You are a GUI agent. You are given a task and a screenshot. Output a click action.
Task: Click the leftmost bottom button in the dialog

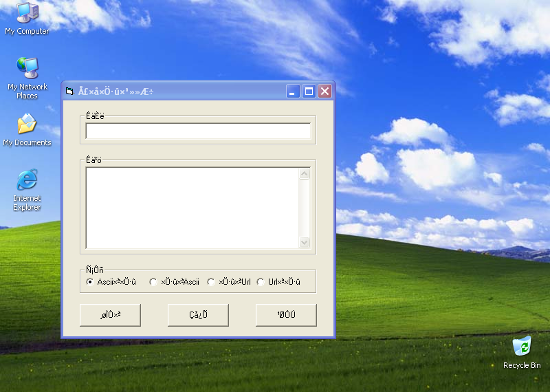tap(110, 315)
